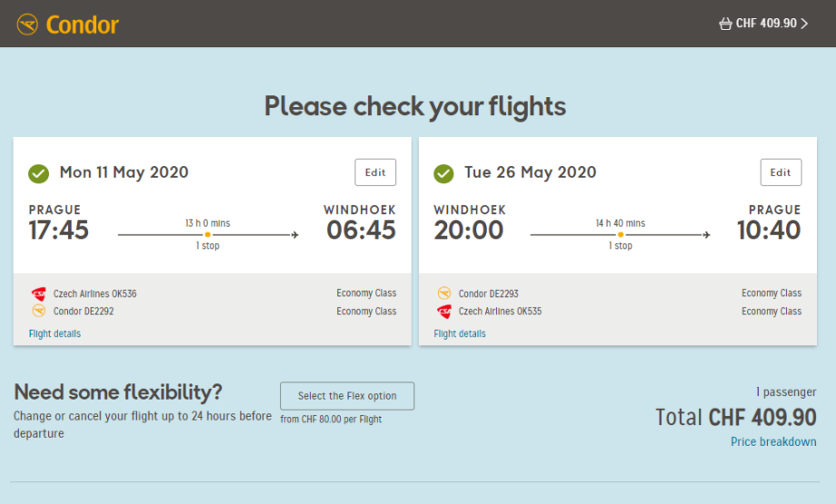This screenshot has height=504, width=836.
Task: Expand Flight details for the return flight
Action: click(x=460, y=333)
